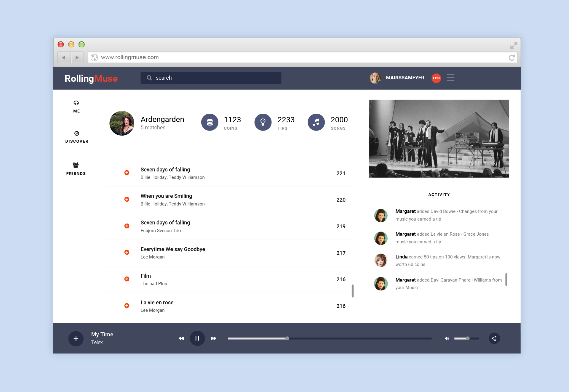Click the 221 play count
This screenshot has height=392, width=569.
click(x=341, y=173)
